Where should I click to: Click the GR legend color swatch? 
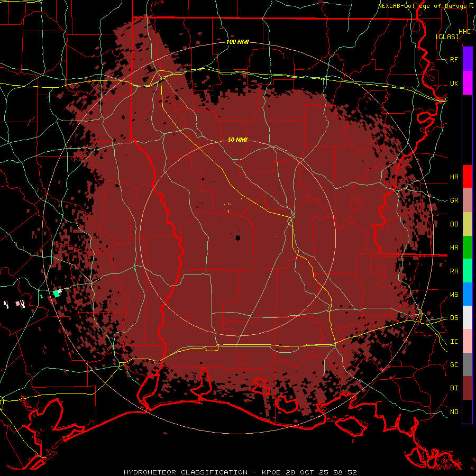point(467,200)
